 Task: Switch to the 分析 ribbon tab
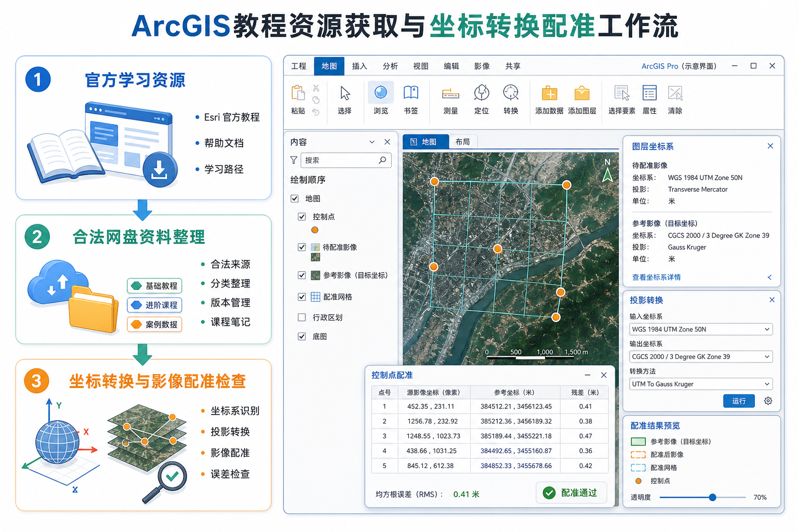[x=390, y=66]
